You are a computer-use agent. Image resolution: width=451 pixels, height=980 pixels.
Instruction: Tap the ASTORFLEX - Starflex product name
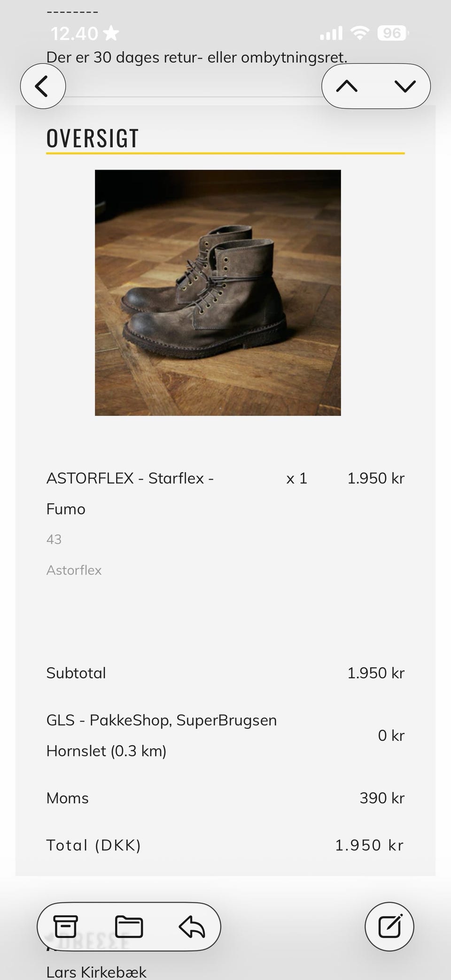(130, 478)
